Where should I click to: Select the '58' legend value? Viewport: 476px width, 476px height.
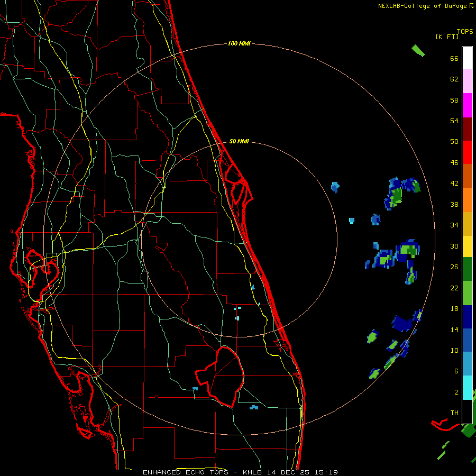point(454,100)
